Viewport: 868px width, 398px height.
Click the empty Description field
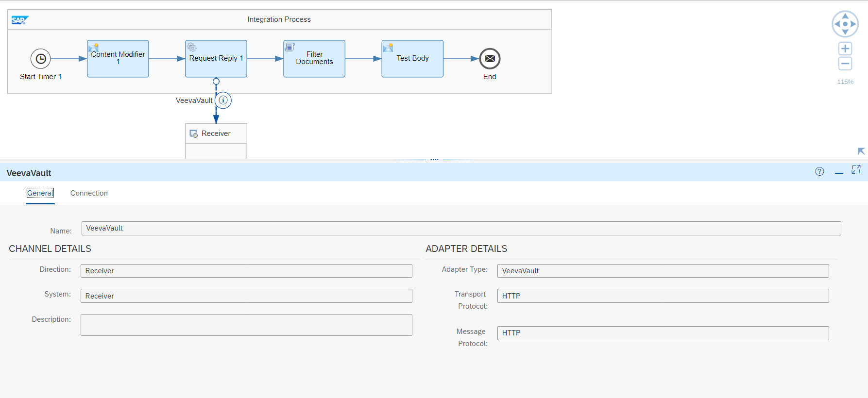[x=246, y=325]
